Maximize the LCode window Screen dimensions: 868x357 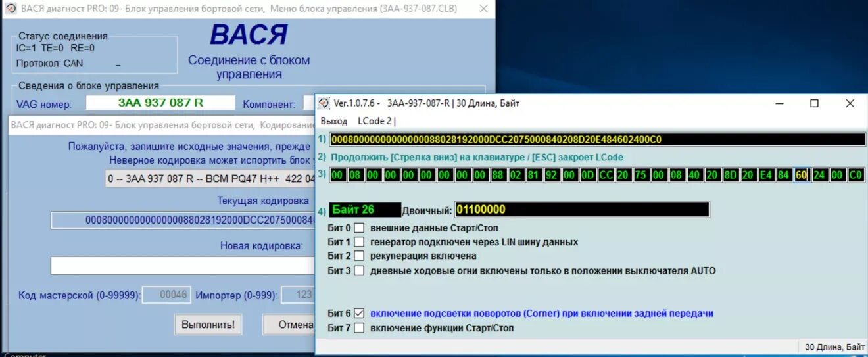814,103
